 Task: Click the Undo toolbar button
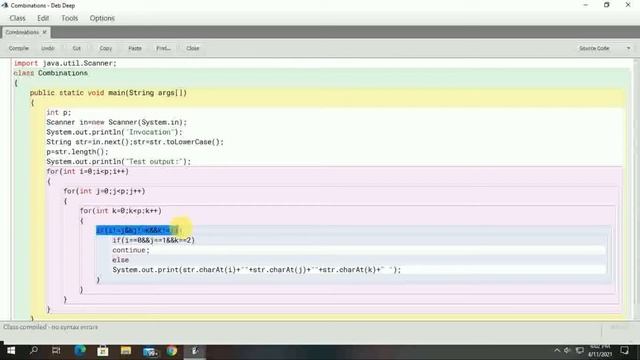pyautogui.click(x=48, y=48)
